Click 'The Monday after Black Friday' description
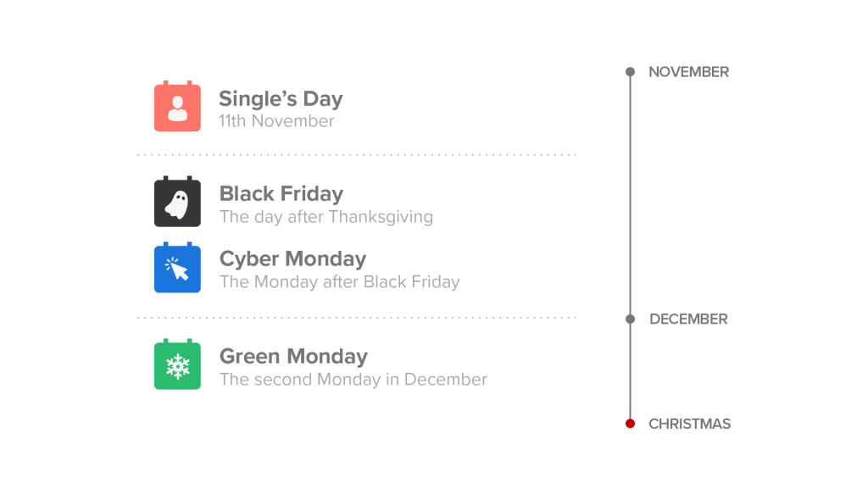The image size is (868, 488). coord(339,282)
